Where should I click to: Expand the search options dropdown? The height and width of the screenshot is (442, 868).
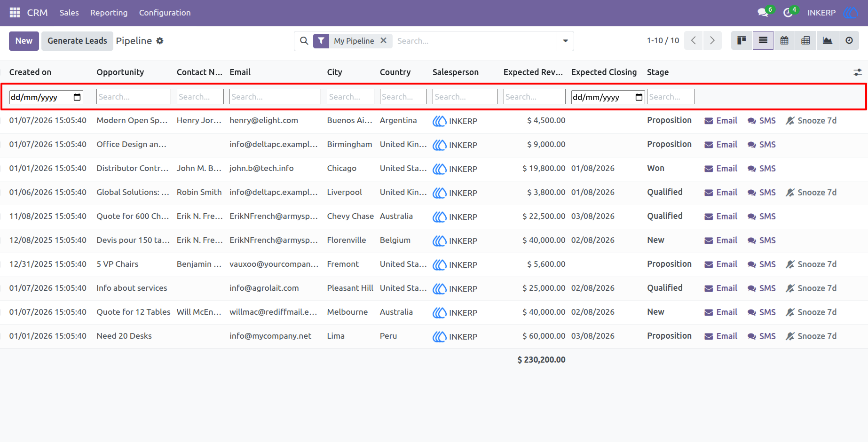565,41
